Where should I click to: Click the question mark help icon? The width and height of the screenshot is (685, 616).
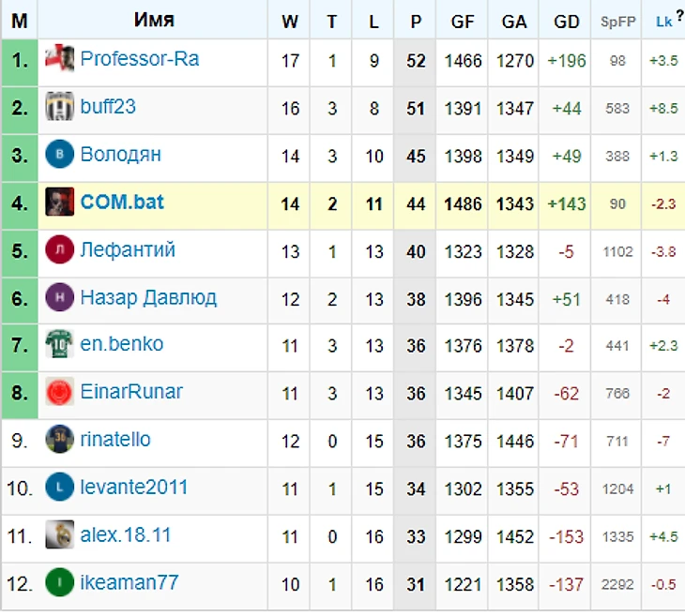coord(679,15)
